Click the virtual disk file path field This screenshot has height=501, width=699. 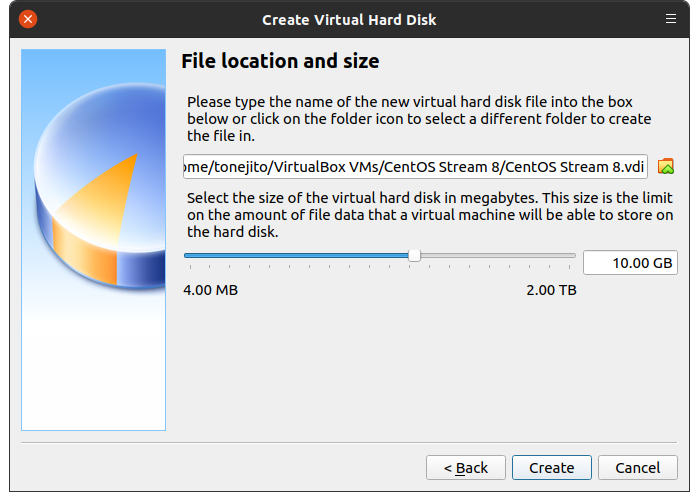(x=416, y=166)
